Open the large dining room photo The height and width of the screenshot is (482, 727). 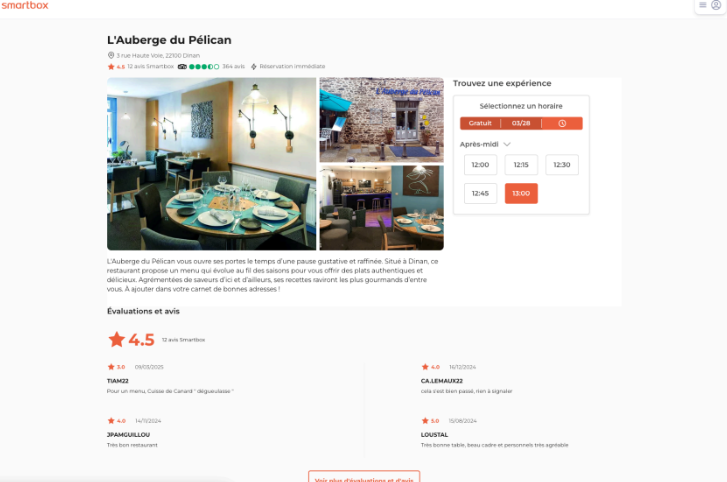pos(211,164)
